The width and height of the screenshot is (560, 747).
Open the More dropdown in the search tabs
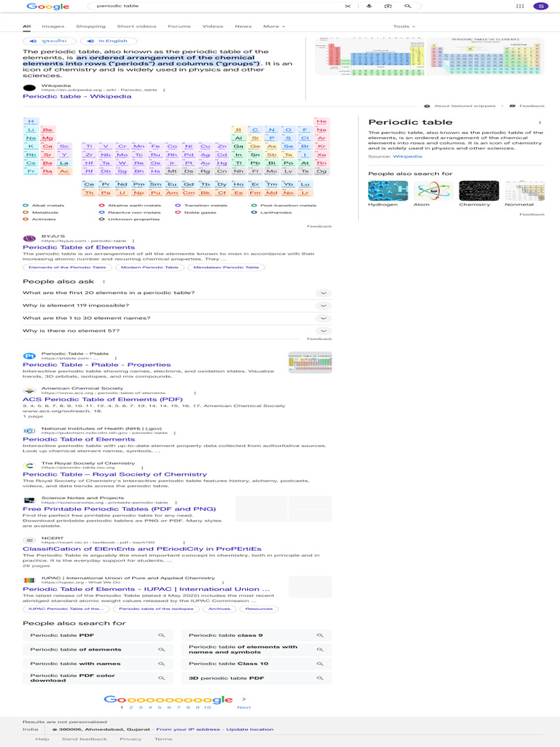tap(274, 26)
